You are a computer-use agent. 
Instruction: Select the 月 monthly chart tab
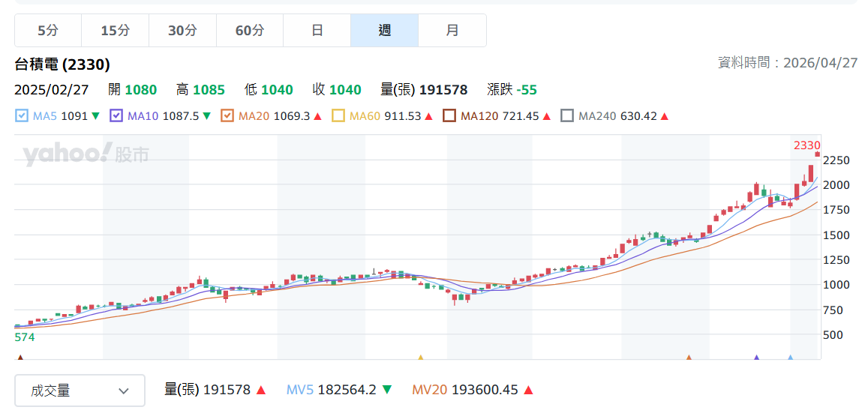[452, 31]
